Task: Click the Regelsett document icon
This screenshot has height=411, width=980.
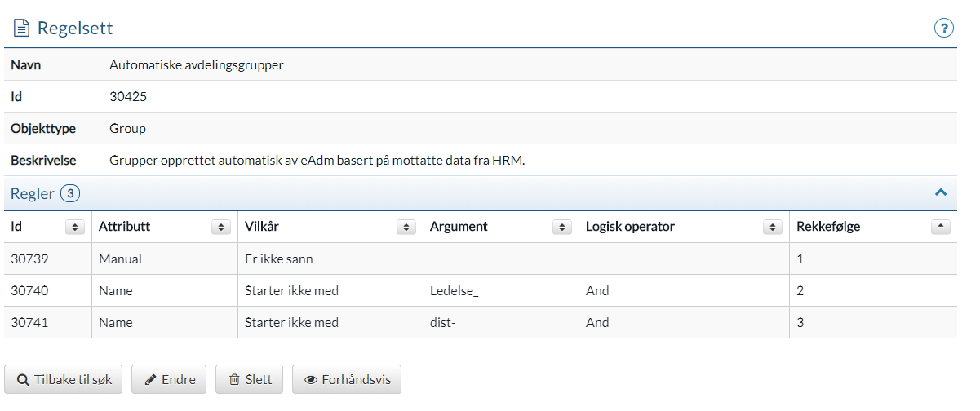Action: (x=20, y=29)
